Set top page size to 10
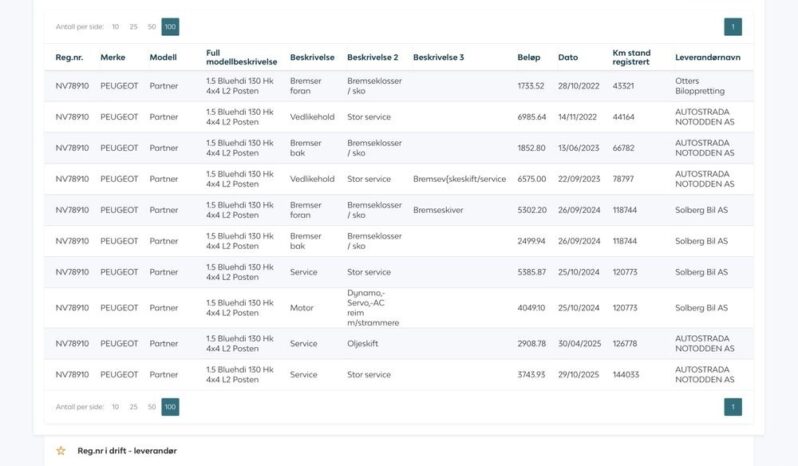Image resolution: width=798 pixels, height=466 pixels. pos(115,27)
